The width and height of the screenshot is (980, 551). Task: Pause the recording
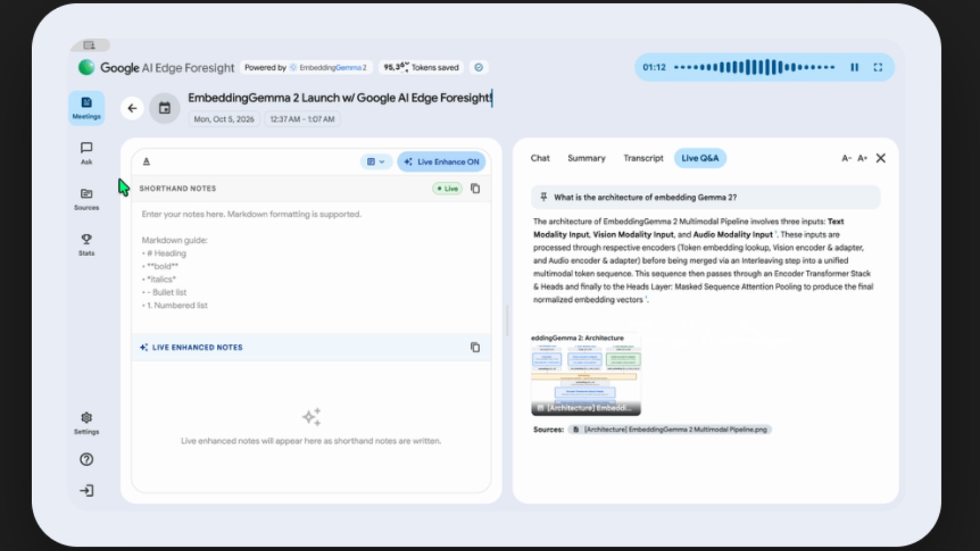(854, 67)
